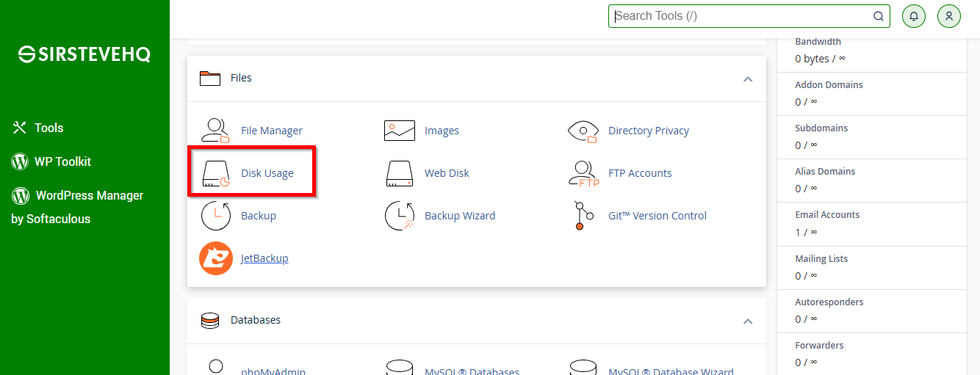Click the orange JetBackup icon
Viewport: 980px width, 375px height.
215,258
